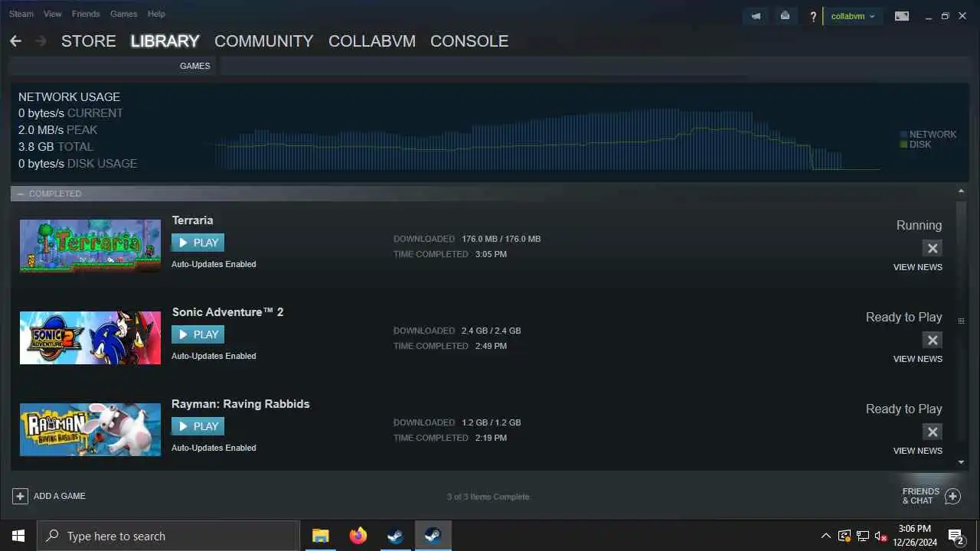Go to the LIBRARY section
The height and width of the screenshot is (551, 980).
[165, 41]
